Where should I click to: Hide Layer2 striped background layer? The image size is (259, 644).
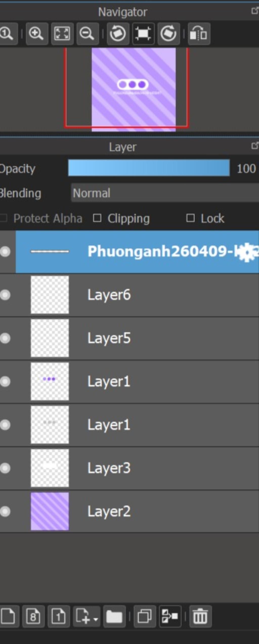5,511
